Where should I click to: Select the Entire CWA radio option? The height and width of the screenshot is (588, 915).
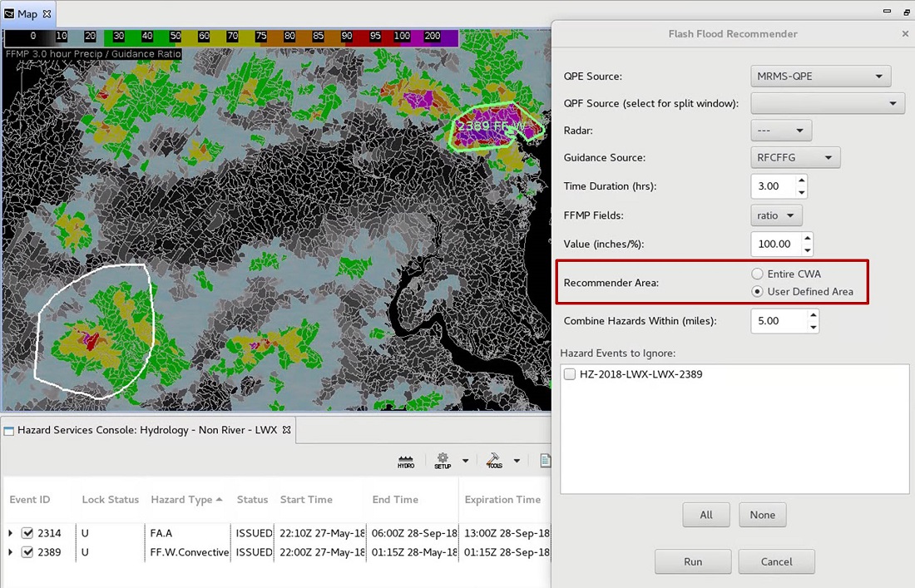click(x=757, y=274)
